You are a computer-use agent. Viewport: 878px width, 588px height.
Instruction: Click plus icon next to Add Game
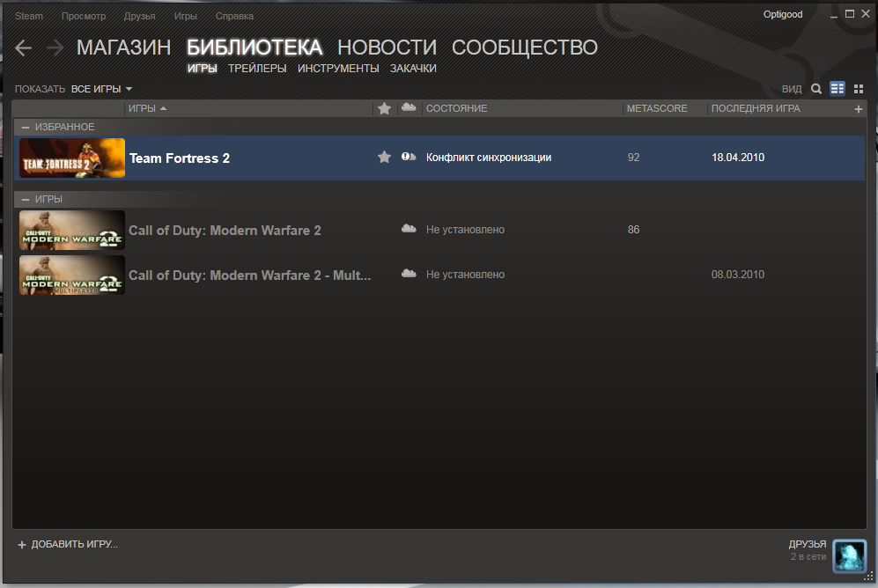click(x=22, y=545)
